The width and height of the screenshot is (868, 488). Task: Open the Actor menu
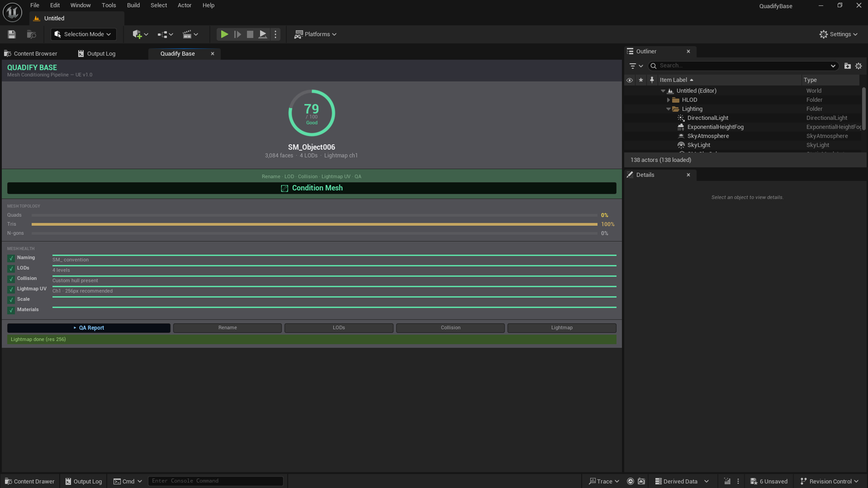pos(184,5)
